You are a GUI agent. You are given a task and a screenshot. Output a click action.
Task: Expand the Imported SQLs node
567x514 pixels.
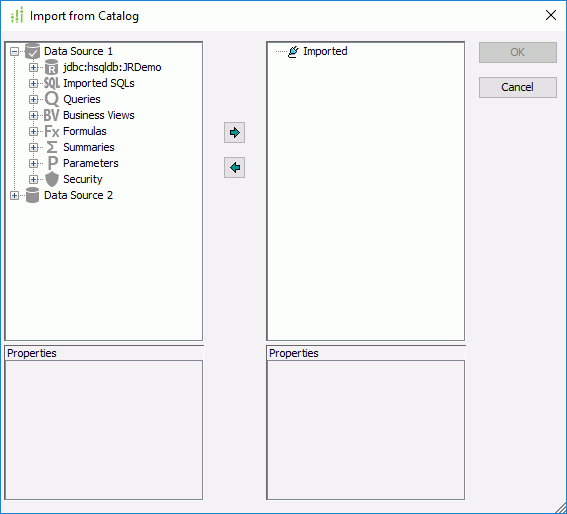33,83
